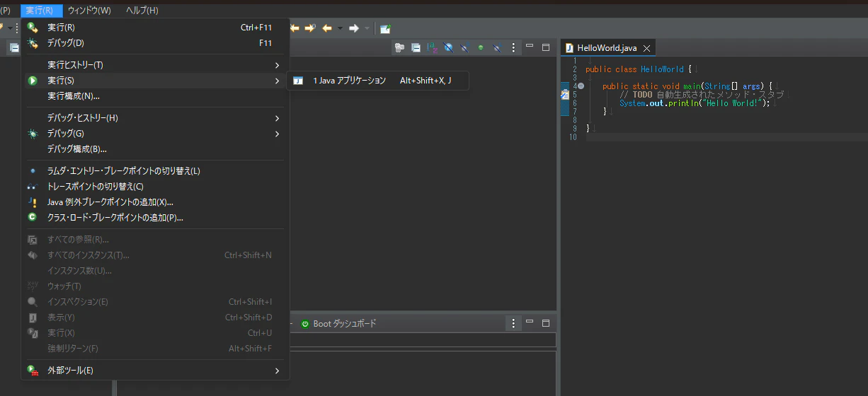Click the green Boot dashboard power icon
Screen dimensions: 868x396
305,323
